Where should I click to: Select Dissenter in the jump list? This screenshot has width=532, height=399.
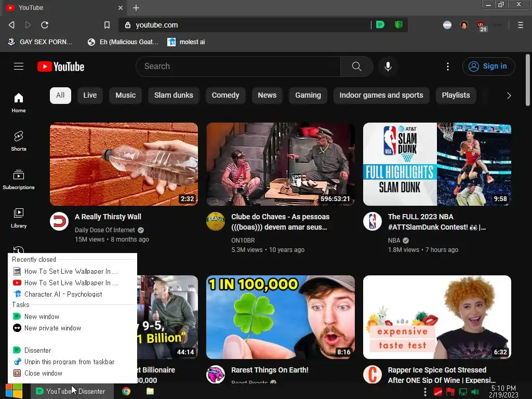click(x=72, y=350)
